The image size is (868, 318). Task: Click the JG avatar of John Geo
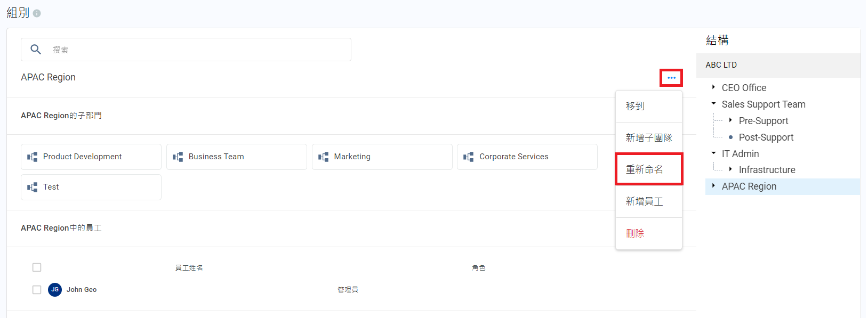(55, 290)
